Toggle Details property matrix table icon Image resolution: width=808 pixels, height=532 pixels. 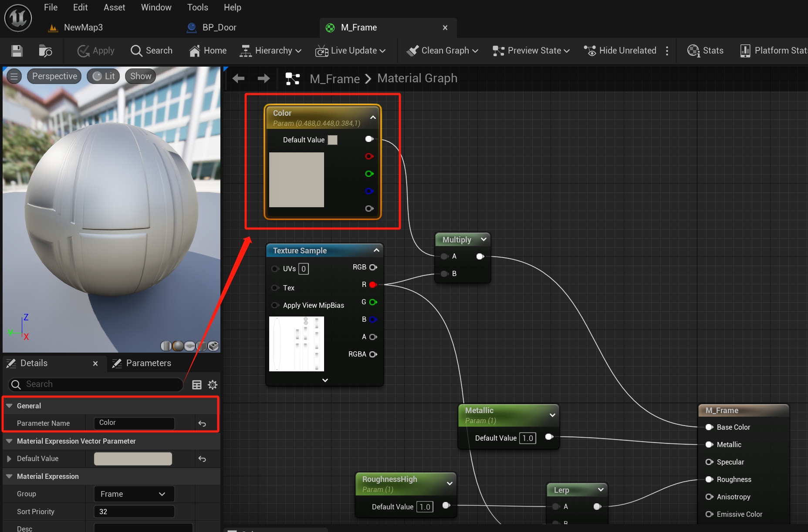[197, 385]
